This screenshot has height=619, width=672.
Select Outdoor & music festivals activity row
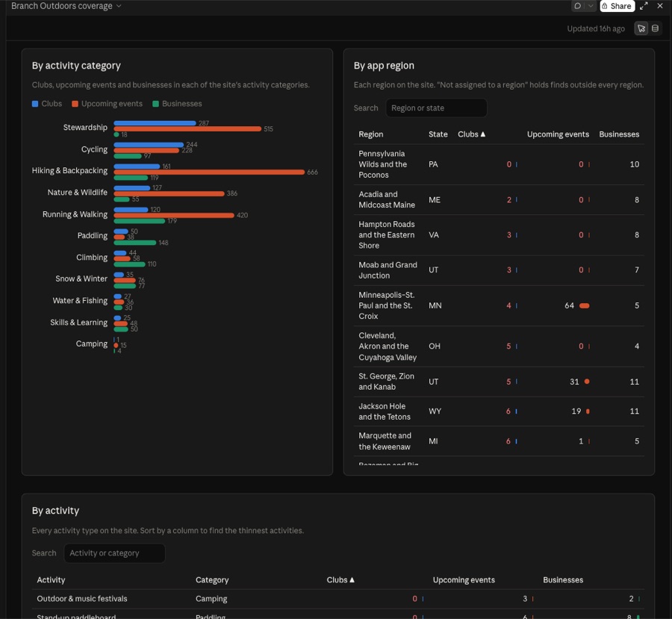click(337, 599)
